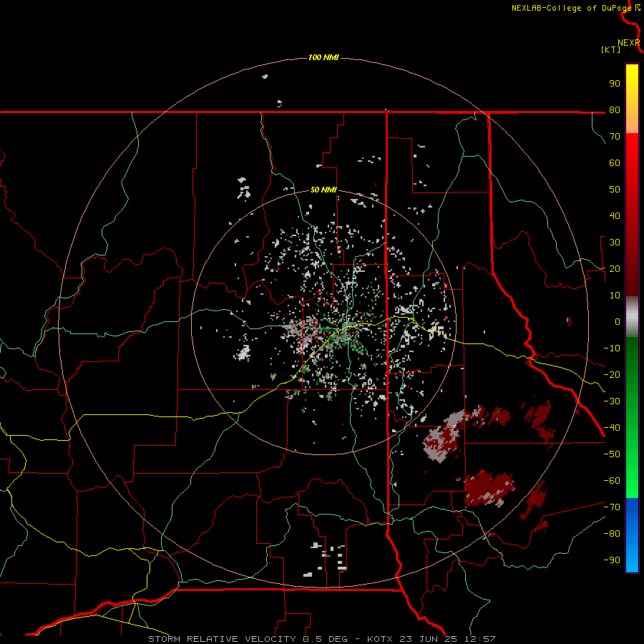Click the 60 value on velocity scale
Screen dimensions: 644x644
coord(615,163)
